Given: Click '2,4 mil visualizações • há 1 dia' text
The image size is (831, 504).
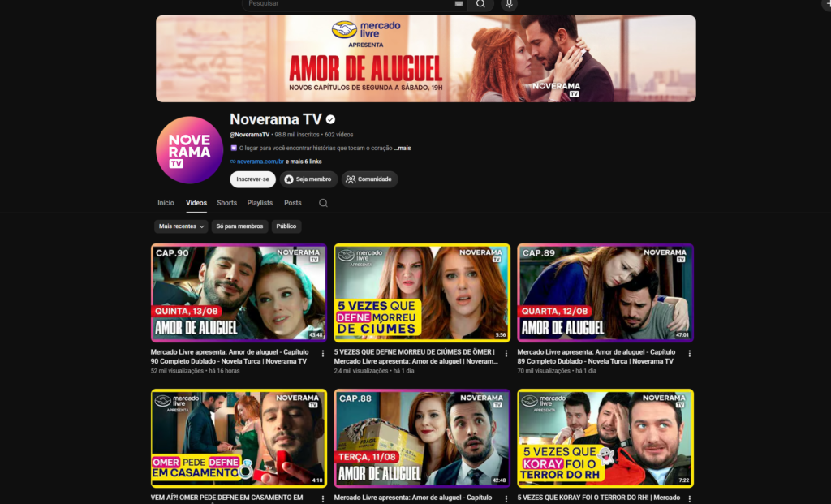Looking at the screenshot, I should [x=374, y=371].
